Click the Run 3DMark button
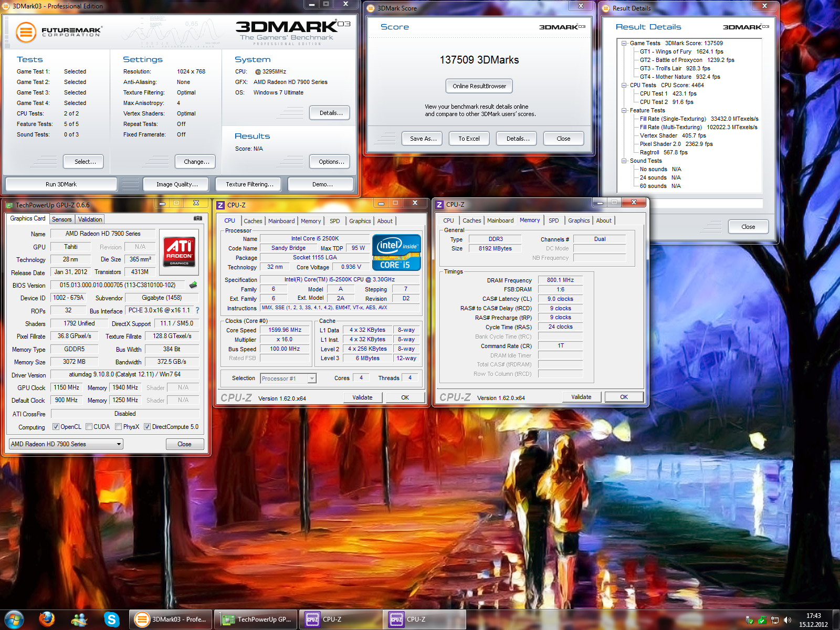840x630 pixels. [61, 184]
